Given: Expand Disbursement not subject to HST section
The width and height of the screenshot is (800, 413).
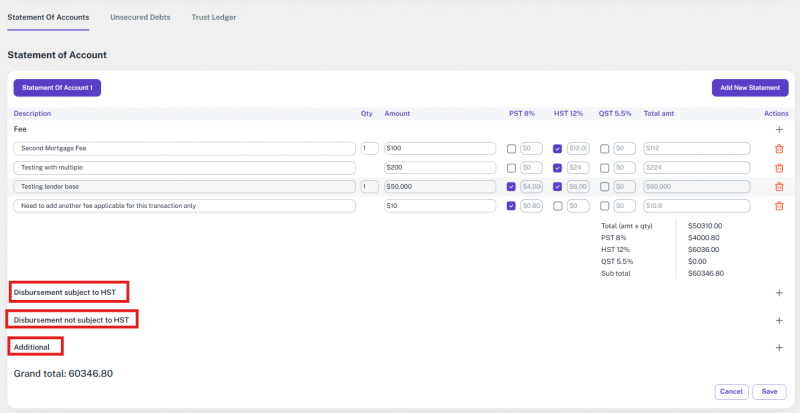Looking at the screenshot, I should 72,320.
